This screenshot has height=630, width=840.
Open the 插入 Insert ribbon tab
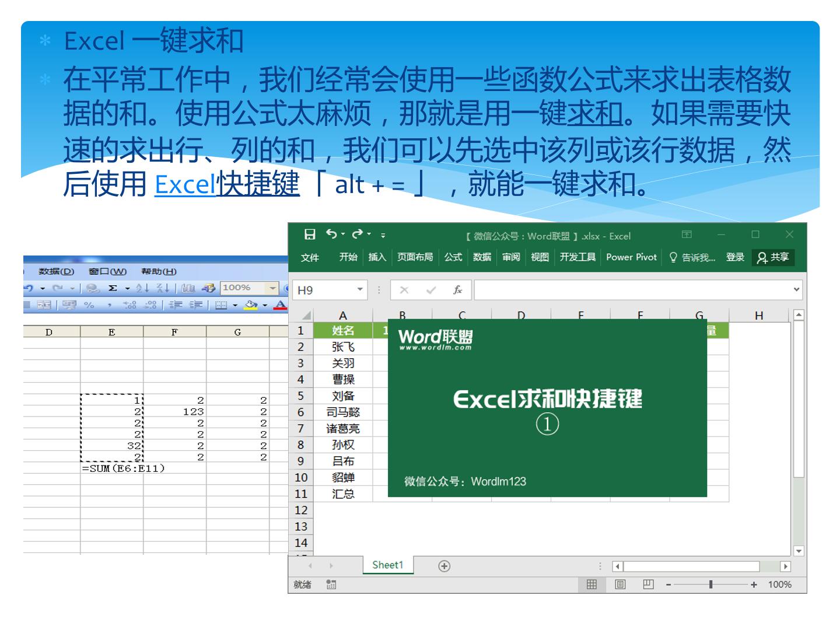tap(377, 257)
